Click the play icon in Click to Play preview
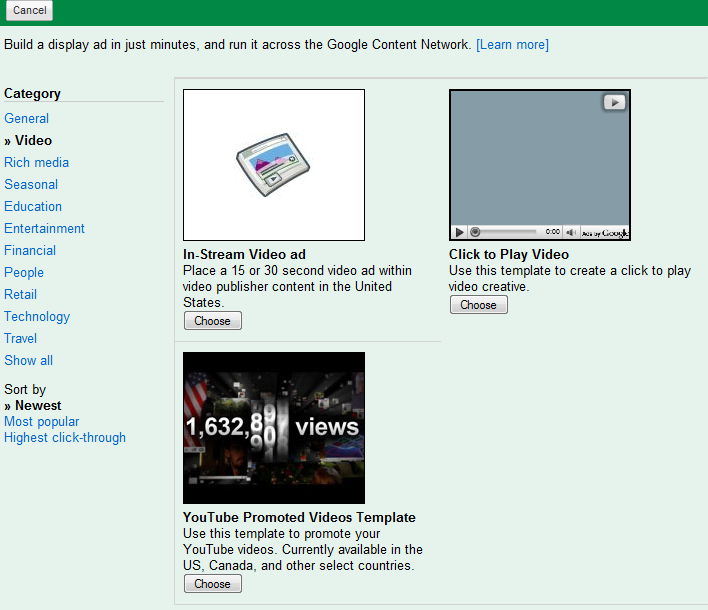Image resolution: width=708 pixels, height=610 pixels. (459, 233)
